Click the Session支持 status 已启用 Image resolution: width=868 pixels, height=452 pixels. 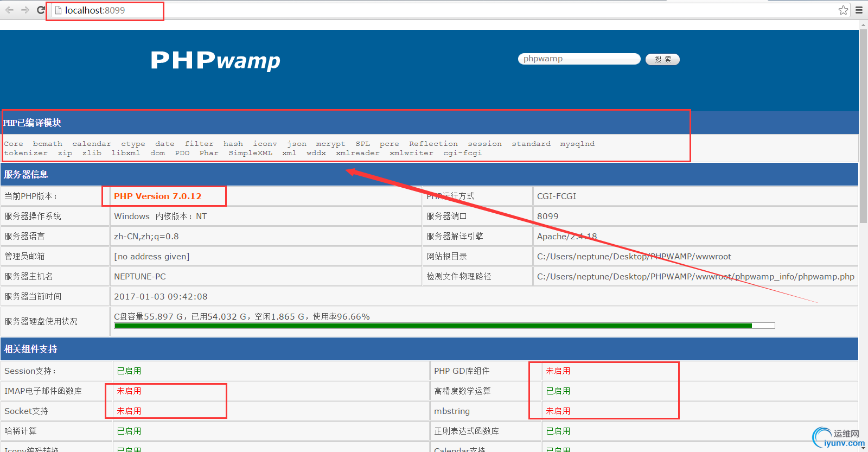pos(129,371)
